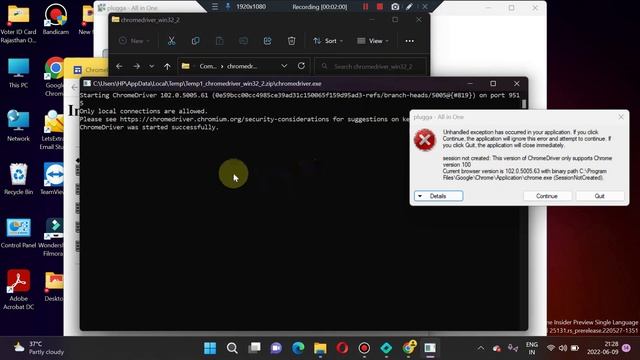
Task: Open the Windows Start menu
Action: point(210,348)
